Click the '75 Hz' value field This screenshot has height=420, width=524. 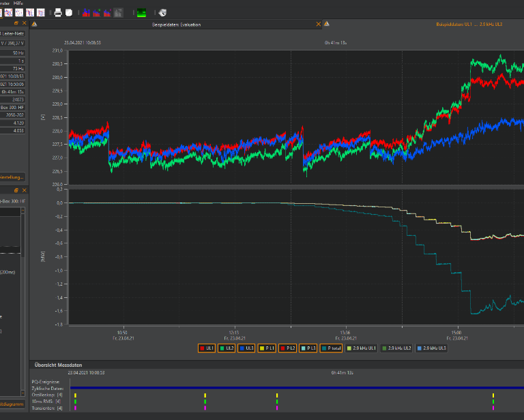coord(13,68)
